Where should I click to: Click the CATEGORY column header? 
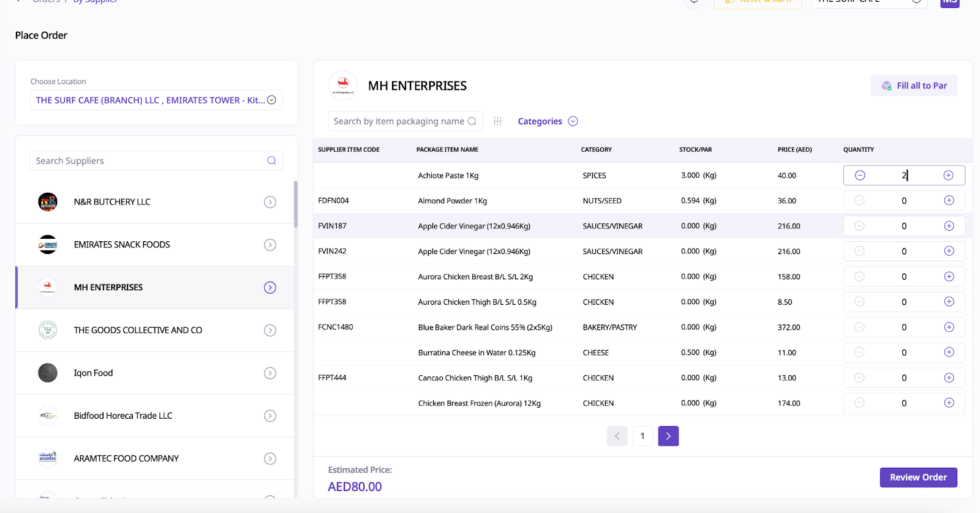pyautogui.click(x=596, y=149)
